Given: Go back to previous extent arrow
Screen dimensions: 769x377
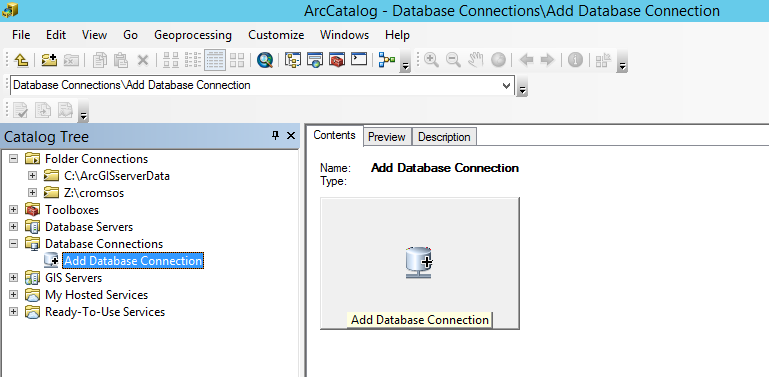Looking at the screenshot, I should [x=526, y=60].
